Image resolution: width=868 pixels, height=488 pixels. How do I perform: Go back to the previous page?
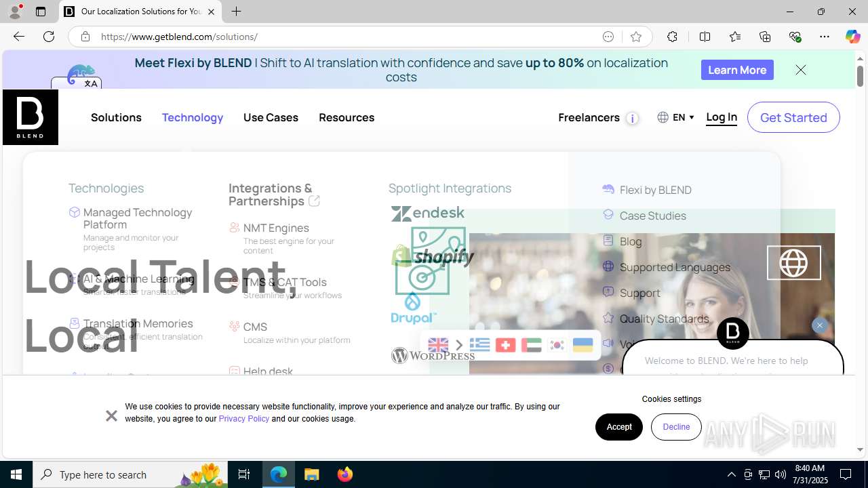click(x=19, y=37)
